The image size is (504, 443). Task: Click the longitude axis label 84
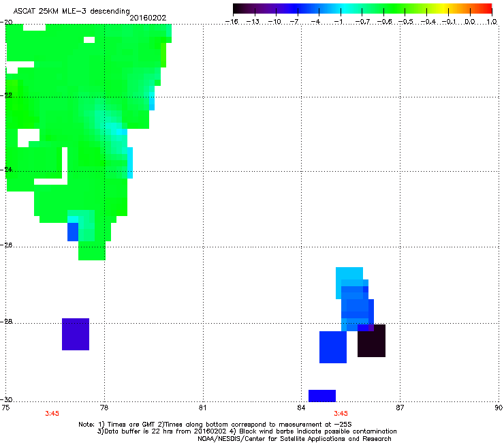301,408
